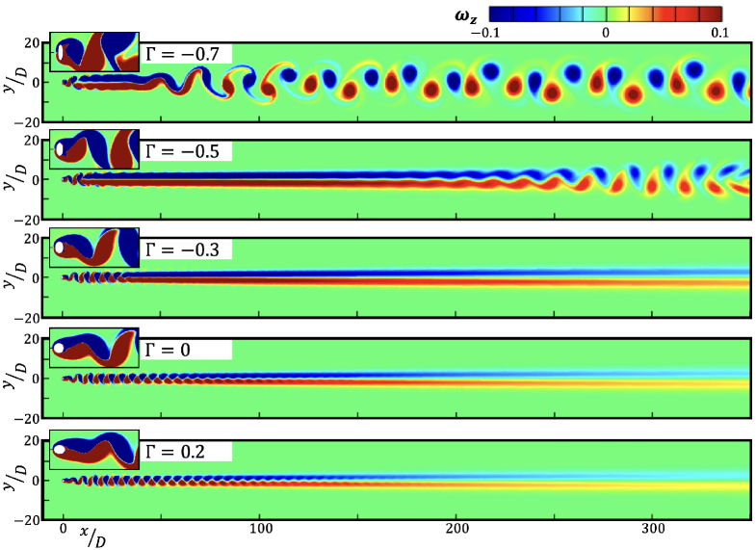Open the inset thumbnail for Γ = −0.5
This screenshot has height=550, width=756.
coord(94,149)
